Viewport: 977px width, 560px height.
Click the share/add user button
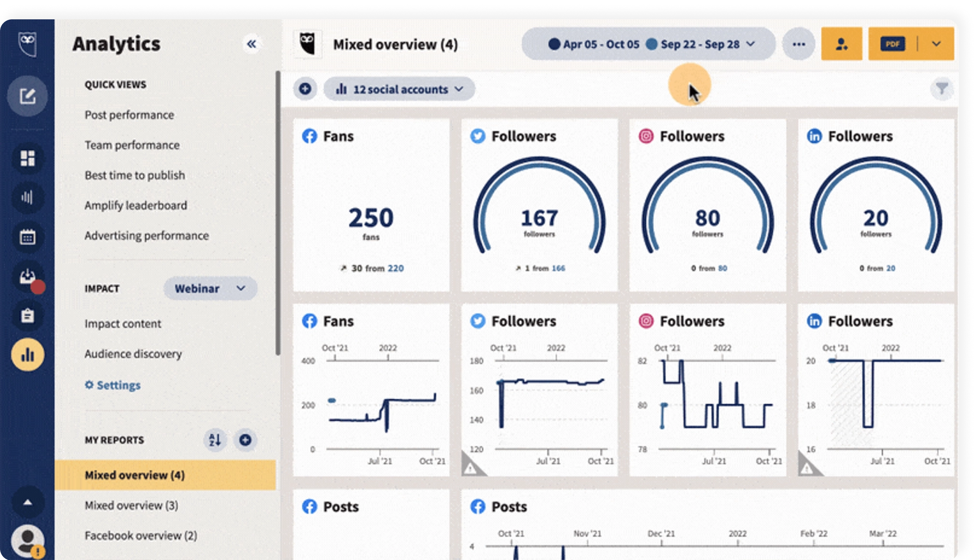tap(842, 44)
